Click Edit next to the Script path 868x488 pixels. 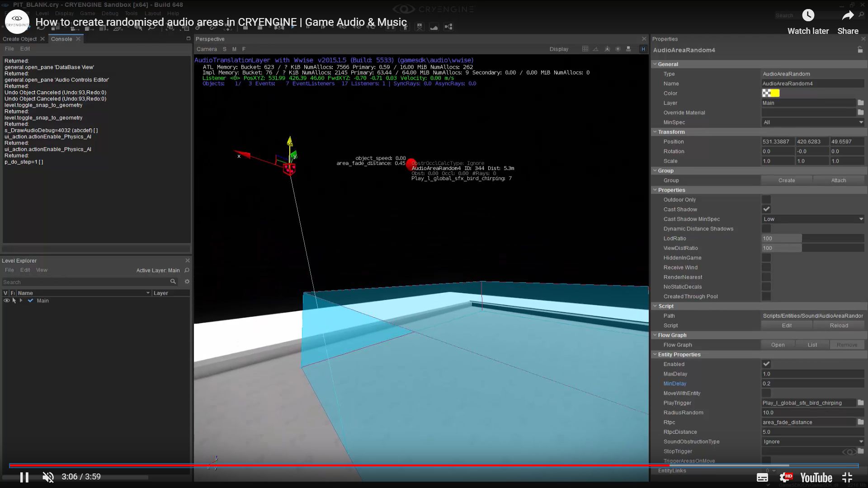click(786, 325)
